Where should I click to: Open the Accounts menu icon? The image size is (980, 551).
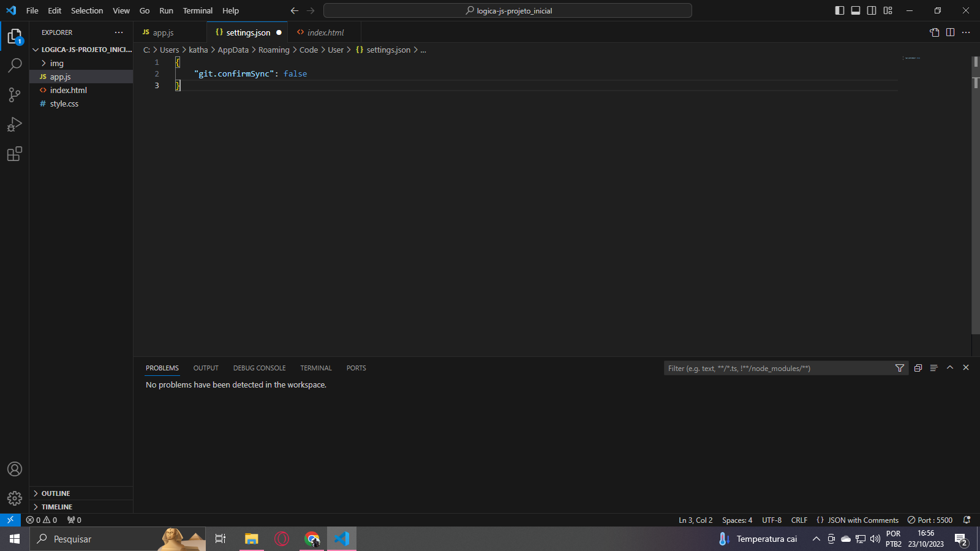click(15, 469)
